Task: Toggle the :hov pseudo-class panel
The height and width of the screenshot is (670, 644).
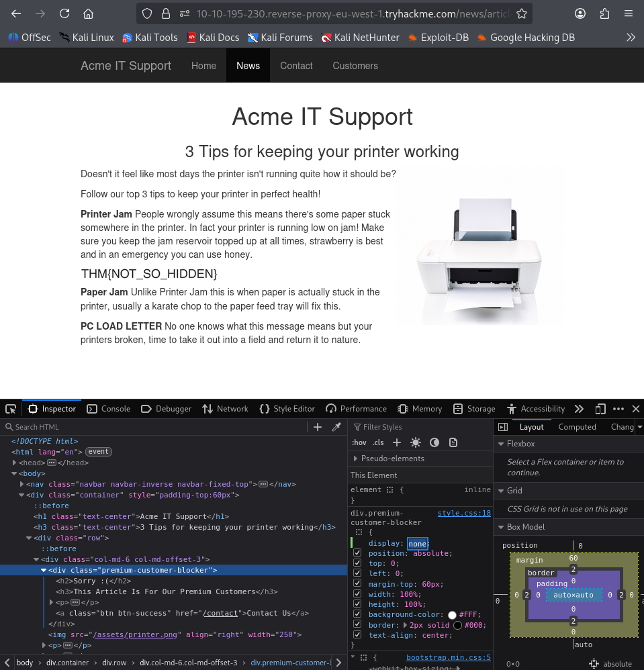Action: tap(359, 442)
